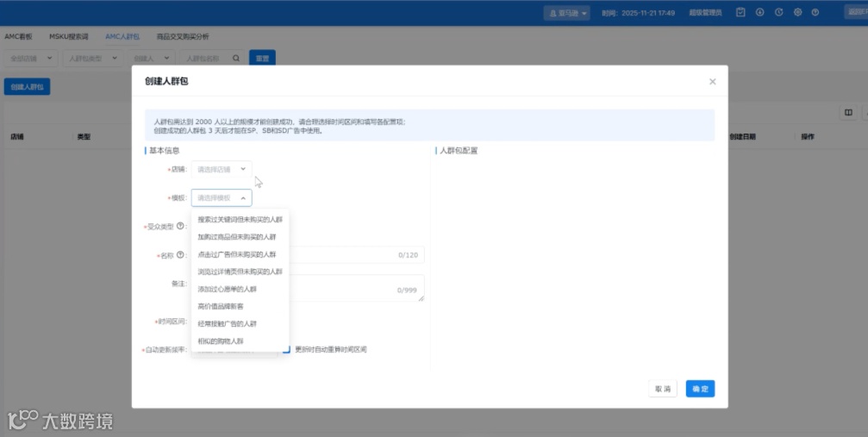Expand the 请选择店铺 dropdown in dialog
The width and height of the screenshot is (868, 437).
coord(222,169)
